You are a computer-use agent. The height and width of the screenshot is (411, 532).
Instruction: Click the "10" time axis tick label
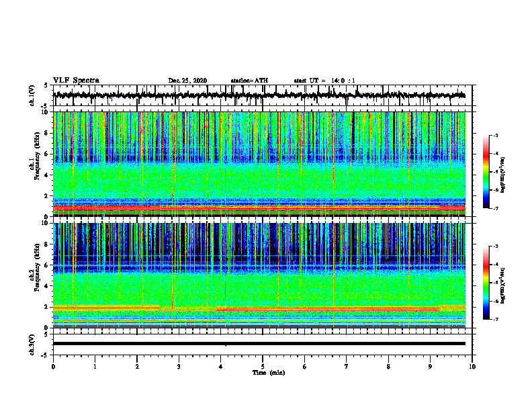[x=472, y=367]
